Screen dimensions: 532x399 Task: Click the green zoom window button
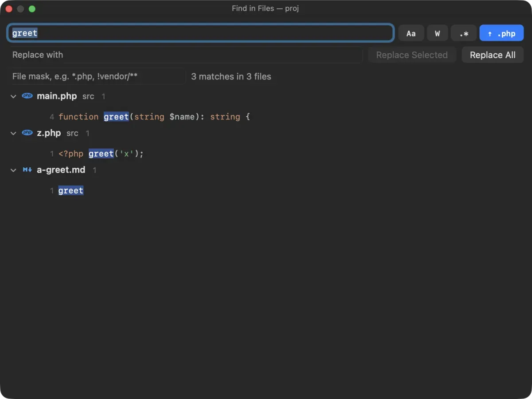click(x=32, y=9)
